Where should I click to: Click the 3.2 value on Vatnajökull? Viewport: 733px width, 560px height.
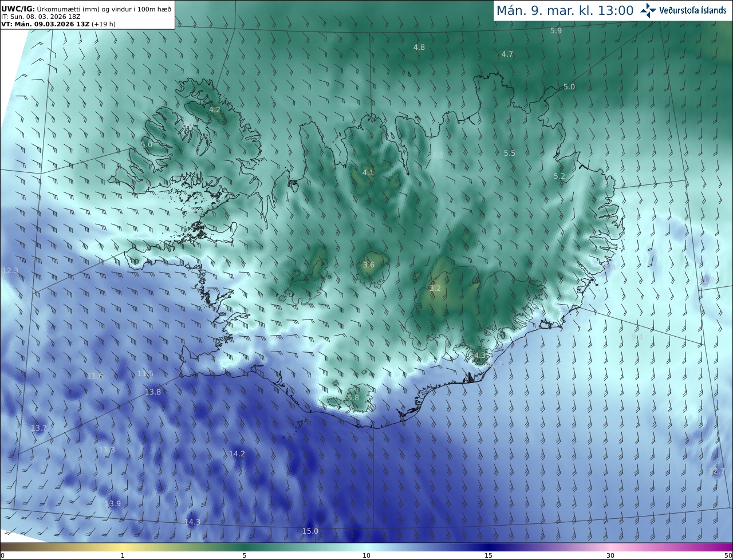click(x=435, y=288)
